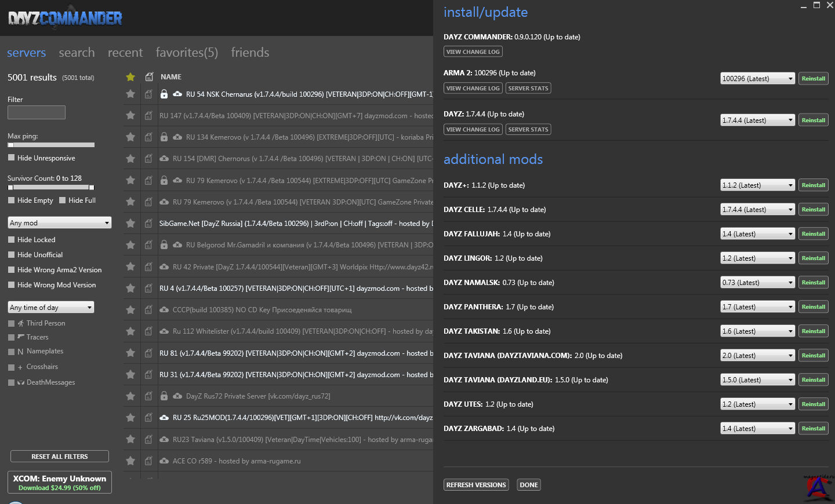Favorite the RU 54 NSK Chernarus server star

point(130,94)
